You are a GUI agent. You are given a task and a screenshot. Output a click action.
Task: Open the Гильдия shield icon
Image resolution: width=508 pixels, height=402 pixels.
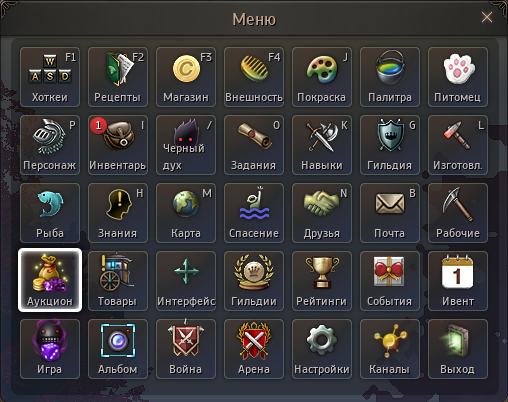click(x=390, y=145)
